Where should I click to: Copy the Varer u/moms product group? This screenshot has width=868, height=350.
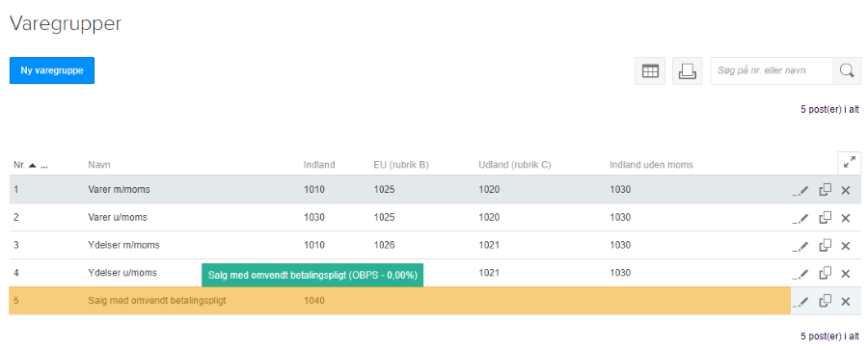825,218
